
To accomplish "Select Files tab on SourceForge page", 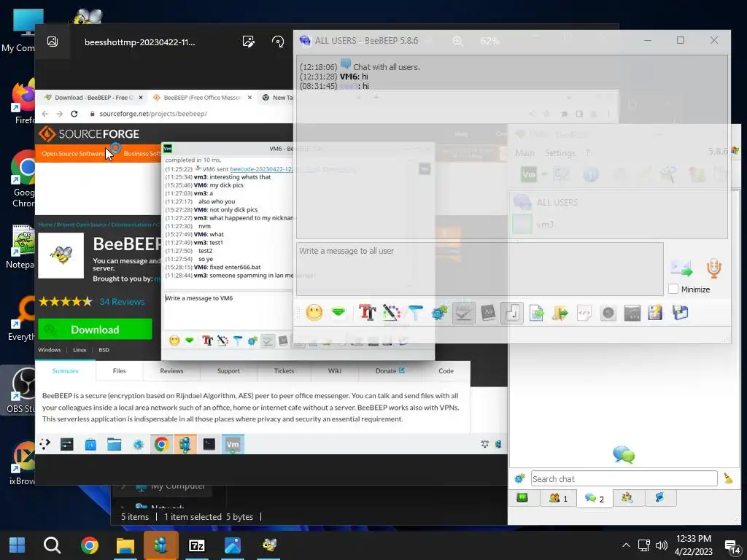I will coord(119,371).
